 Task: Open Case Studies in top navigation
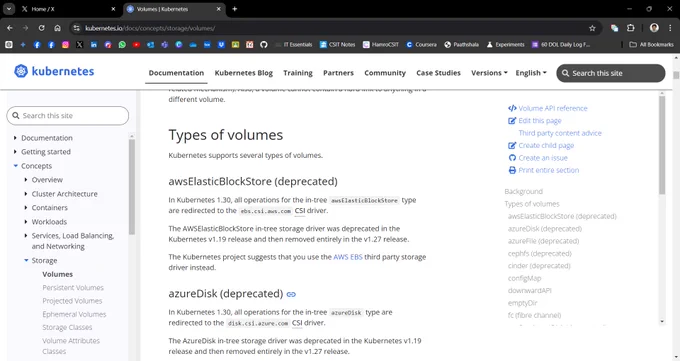(x=438, y=73)
